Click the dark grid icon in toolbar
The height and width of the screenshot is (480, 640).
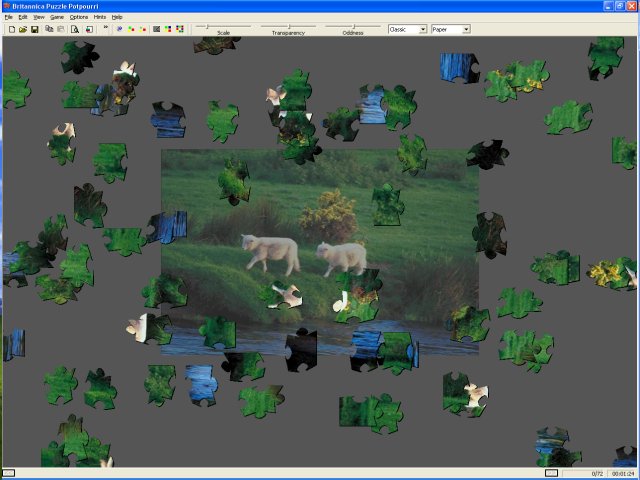pyautogui.click(x=156, y=29)
